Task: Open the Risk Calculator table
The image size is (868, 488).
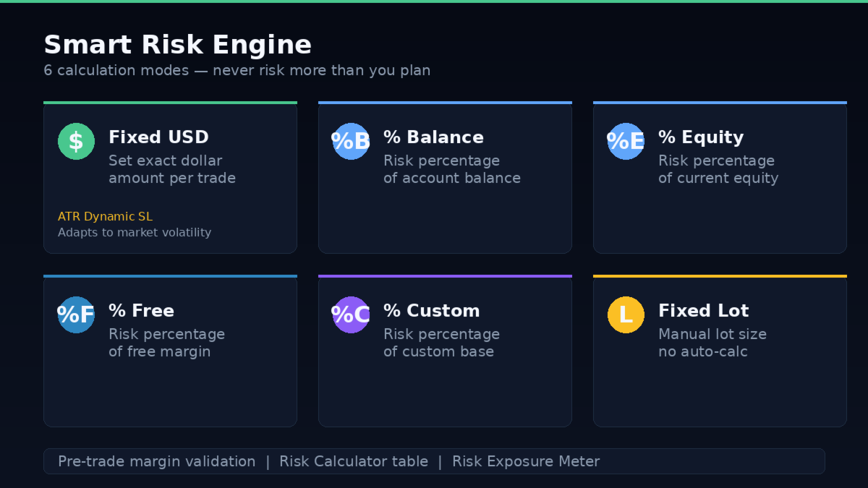Action: [x=354, y=461]
